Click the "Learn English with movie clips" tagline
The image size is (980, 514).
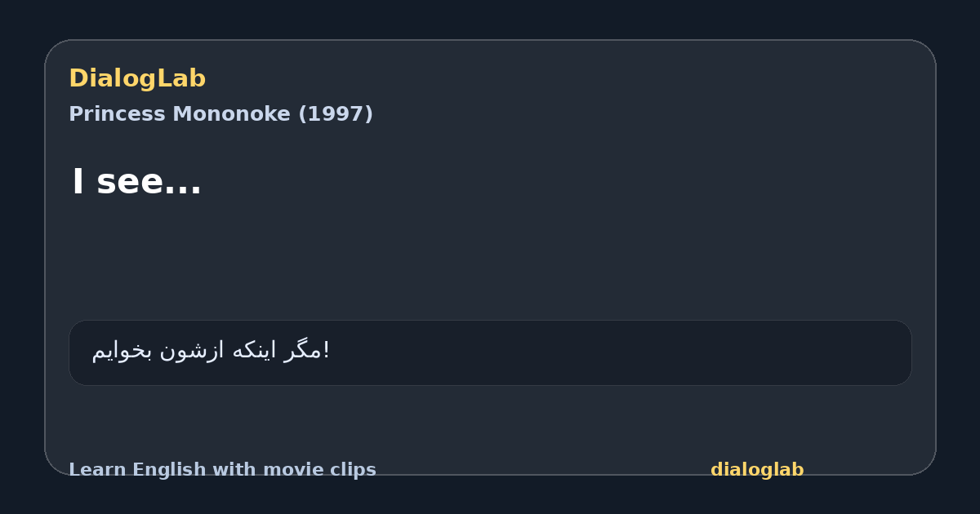click(x=222, y=470)
